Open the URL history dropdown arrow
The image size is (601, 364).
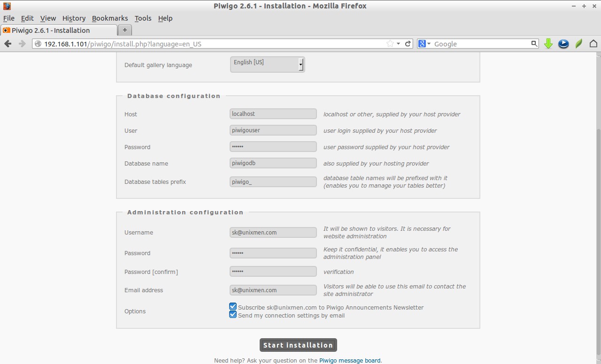[399, 44]
